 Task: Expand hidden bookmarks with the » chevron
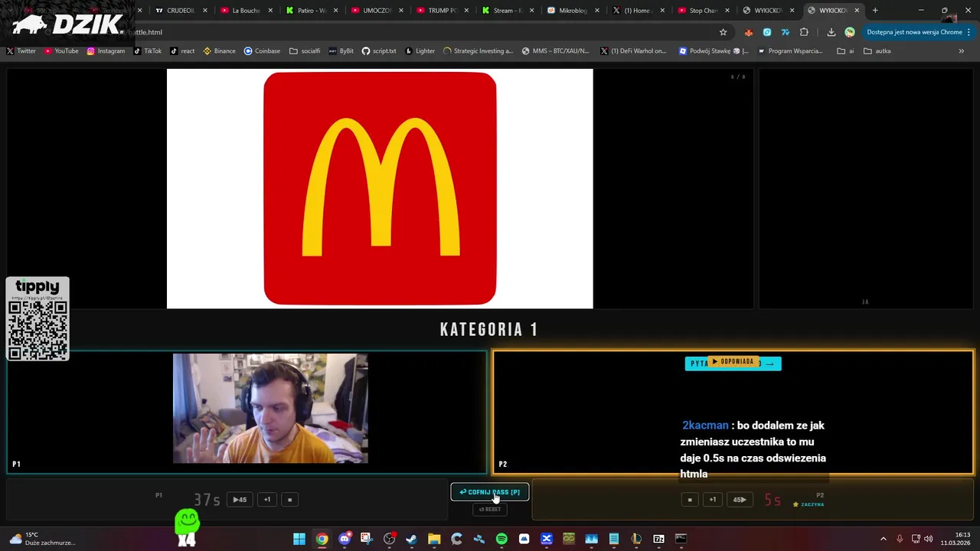[962, 51]
